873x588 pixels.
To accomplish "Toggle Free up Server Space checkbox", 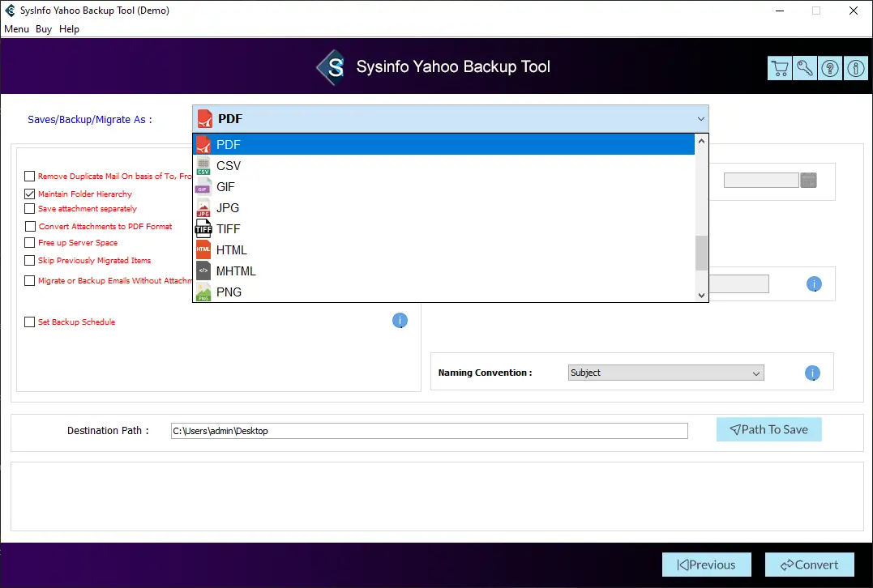I will pyautogui.click(x=30, y=243).
